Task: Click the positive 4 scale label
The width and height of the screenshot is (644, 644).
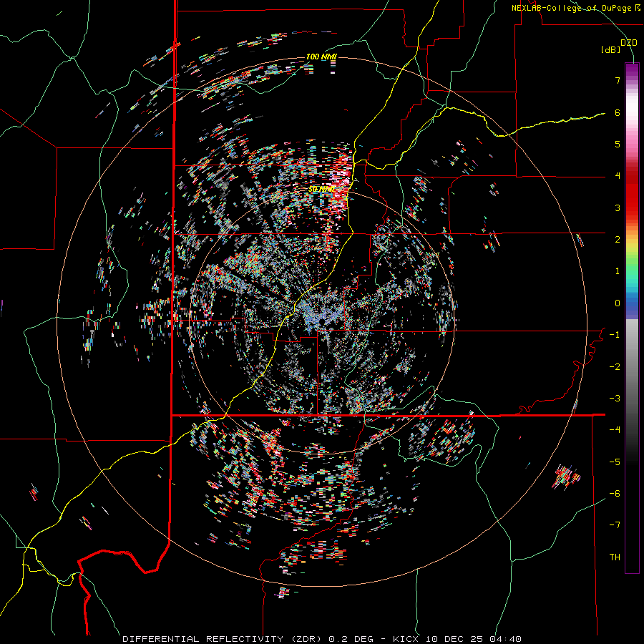Action: (x=618, y=176)
